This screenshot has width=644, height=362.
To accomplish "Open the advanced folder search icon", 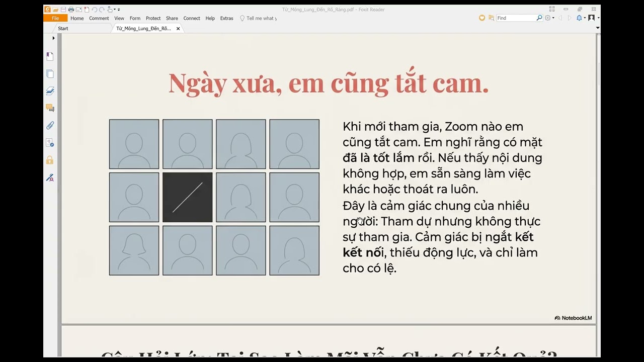I will pos(492,18).
